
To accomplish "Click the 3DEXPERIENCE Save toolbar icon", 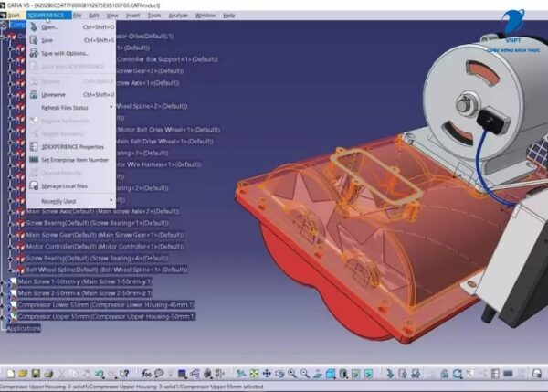I will 403,374.
